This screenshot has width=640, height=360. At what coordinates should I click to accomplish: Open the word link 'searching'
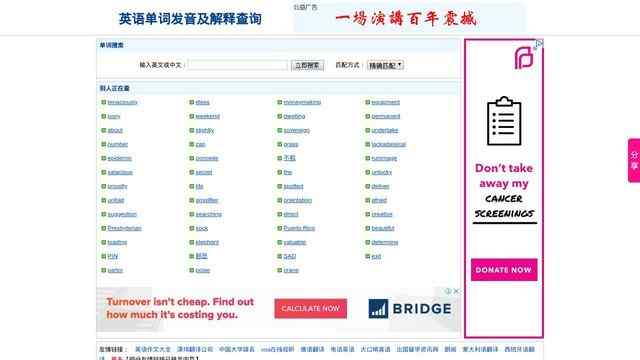[209, 214]
